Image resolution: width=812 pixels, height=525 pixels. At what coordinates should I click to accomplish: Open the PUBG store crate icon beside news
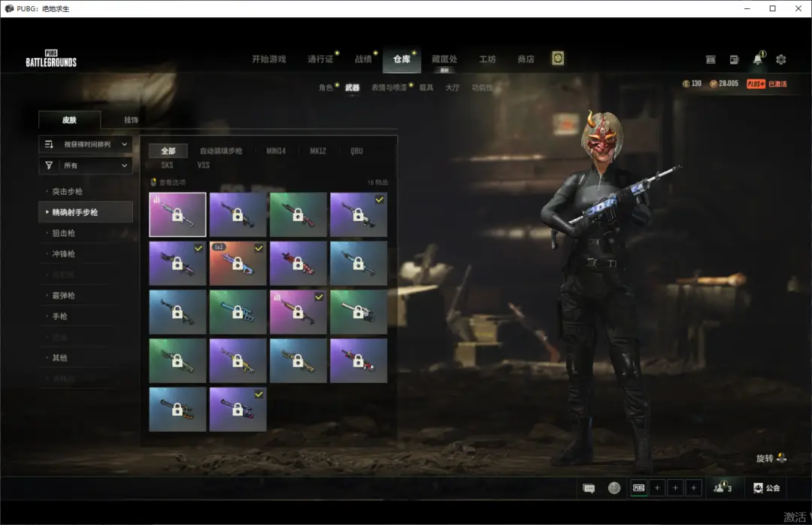pyautogui.click(x=710, y=59)
